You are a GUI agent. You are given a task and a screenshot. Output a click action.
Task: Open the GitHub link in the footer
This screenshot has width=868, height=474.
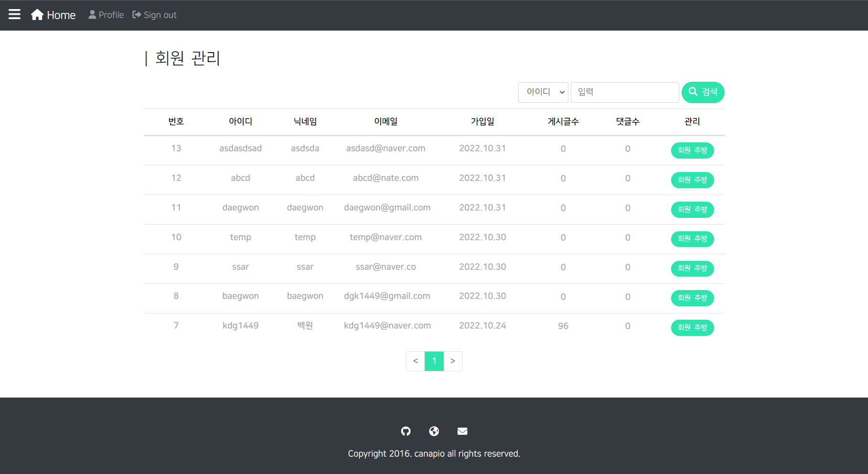(406, 431)
